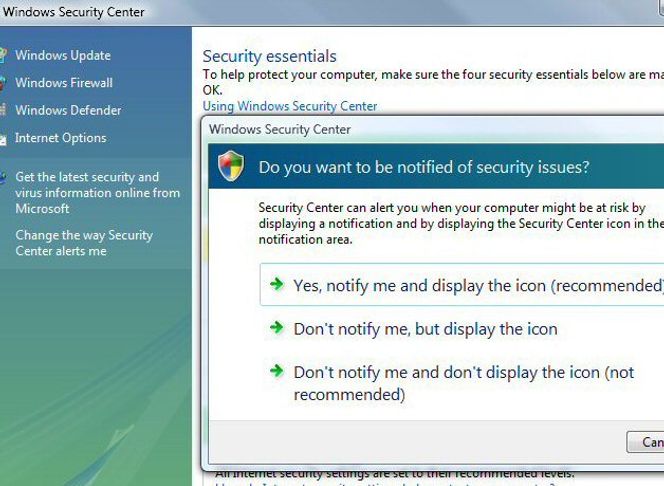Choose 'Don't notify me, but display the icon'
This screenshot has width=664, height=486.
[425, 329]
